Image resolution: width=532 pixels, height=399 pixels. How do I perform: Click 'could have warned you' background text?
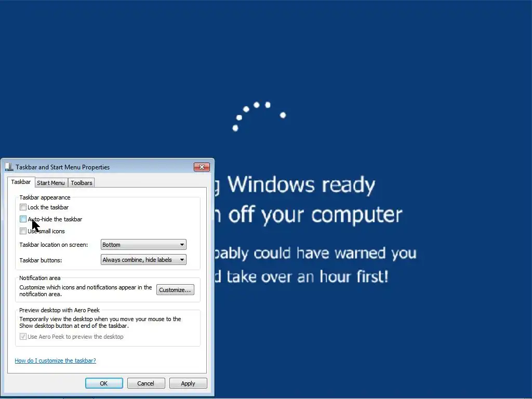coord(335,253)
